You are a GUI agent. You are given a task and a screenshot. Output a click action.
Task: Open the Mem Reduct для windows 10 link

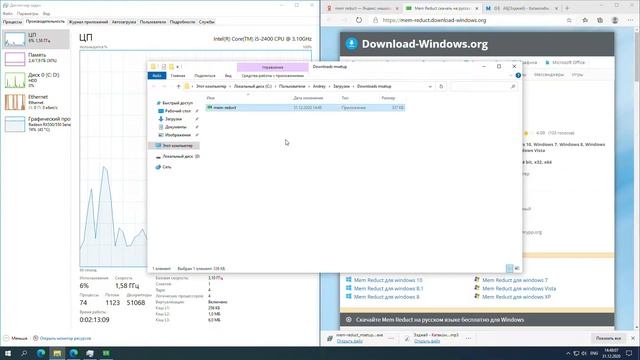tap(388, 280)
